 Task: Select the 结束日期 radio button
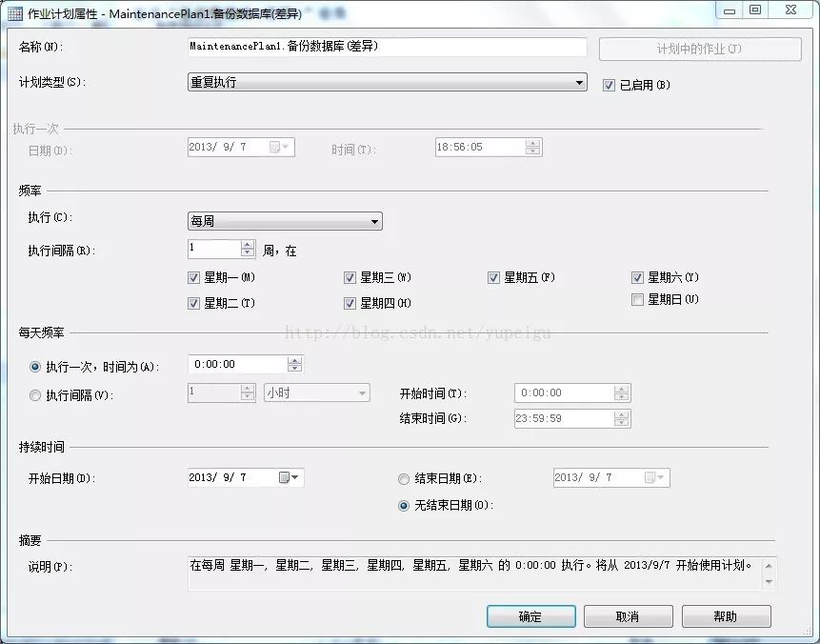point(404,478)
